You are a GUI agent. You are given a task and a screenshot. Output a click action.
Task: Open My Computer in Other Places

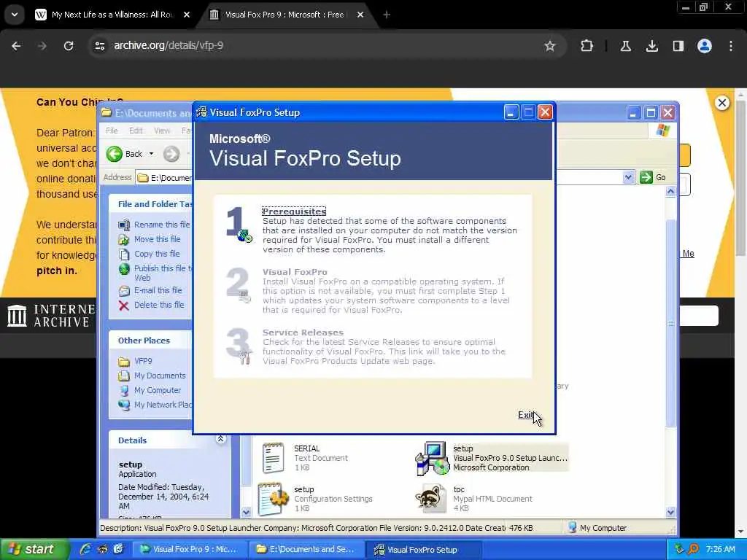(x=158, y=390)
